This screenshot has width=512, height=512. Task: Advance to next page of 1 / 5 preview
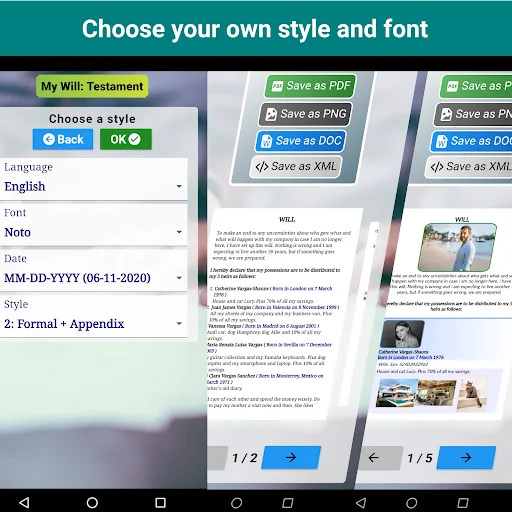click(x=466, y=458)
